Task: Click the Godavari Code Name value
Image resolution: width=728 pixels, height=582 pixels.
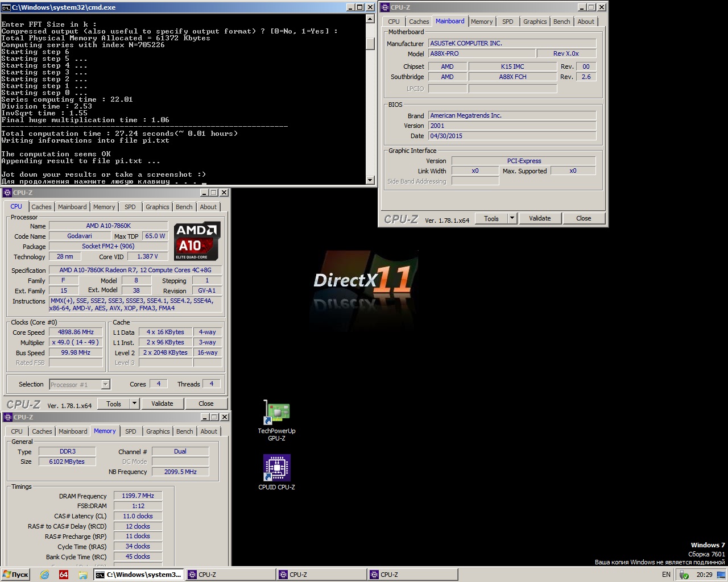Action: pyautogui.click(x=80, y=236)
